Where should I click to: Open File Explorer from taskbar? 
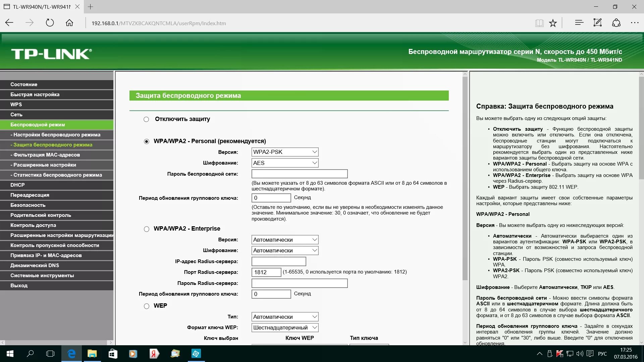click(92, 354)
